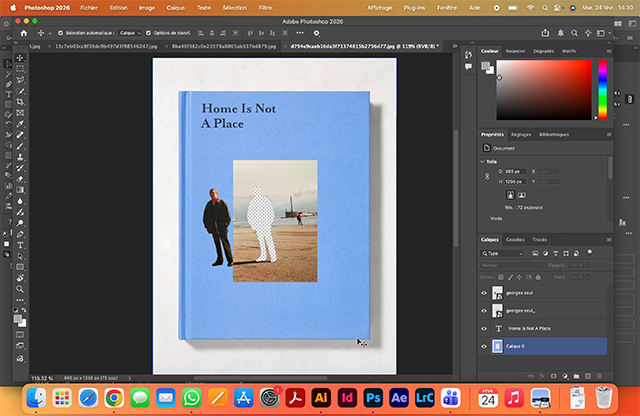Open Photoshop in the Dock
Viewport: 640px width, 416px height.
373,398
